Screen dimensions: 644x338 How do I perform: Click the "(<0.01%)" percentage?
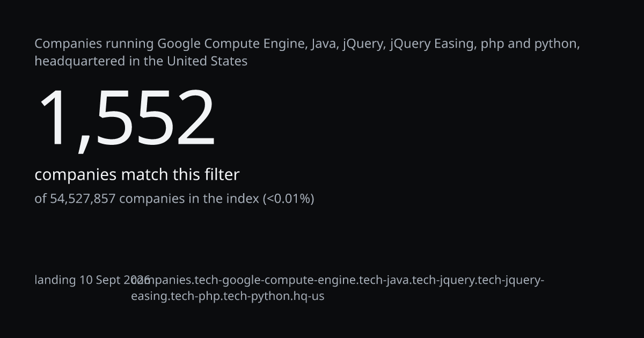288,199
